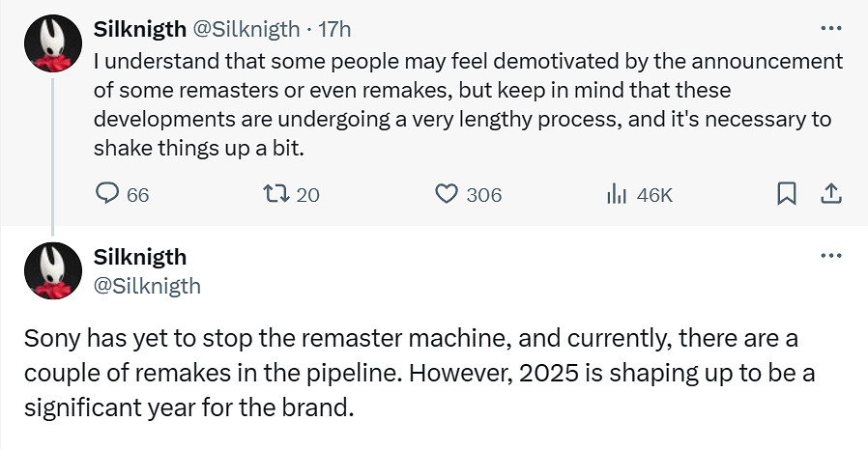868x449 pixels.
Task: Click bold Silknigth name in bottom tweet
Action: (x=140, y=257)
